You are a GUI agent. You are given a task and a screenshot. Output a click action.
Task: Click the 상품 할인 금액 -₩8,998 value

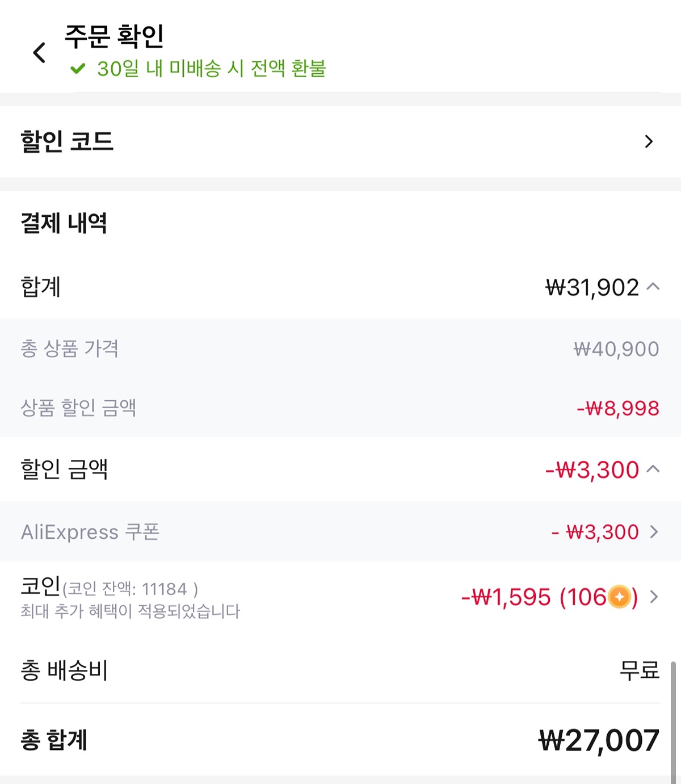[x=618, y=408]
